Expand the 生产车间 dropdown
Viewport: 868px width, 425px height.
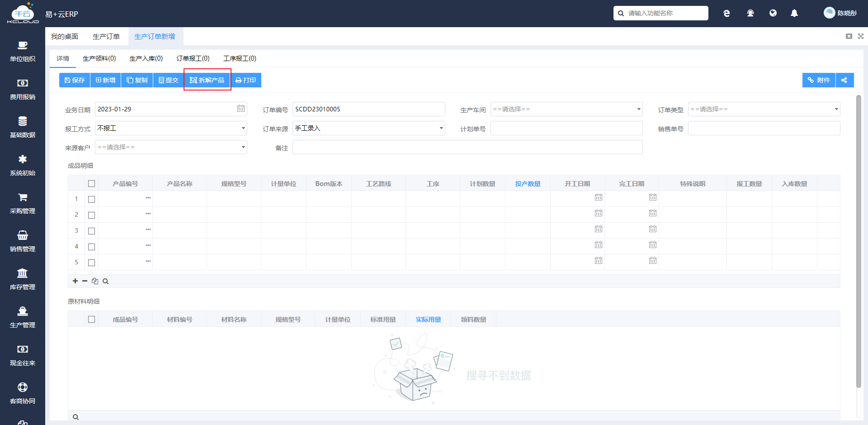click(x=566, y=109)
